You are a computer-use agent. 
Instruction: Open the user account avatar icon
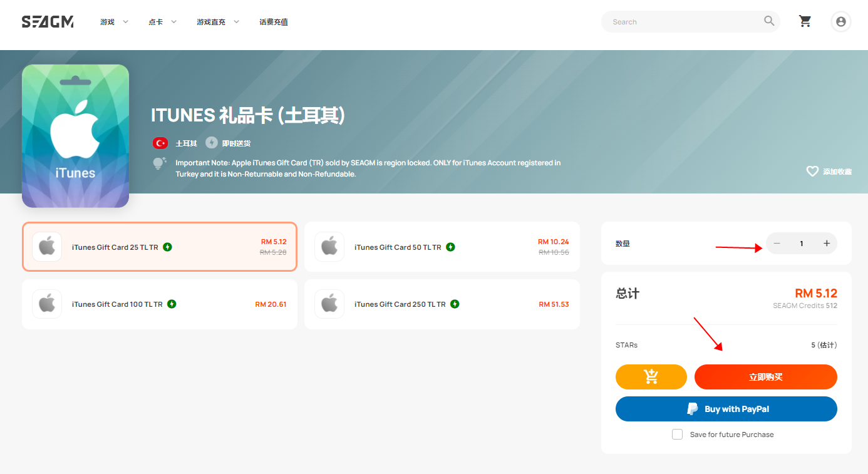click(840, 21)
